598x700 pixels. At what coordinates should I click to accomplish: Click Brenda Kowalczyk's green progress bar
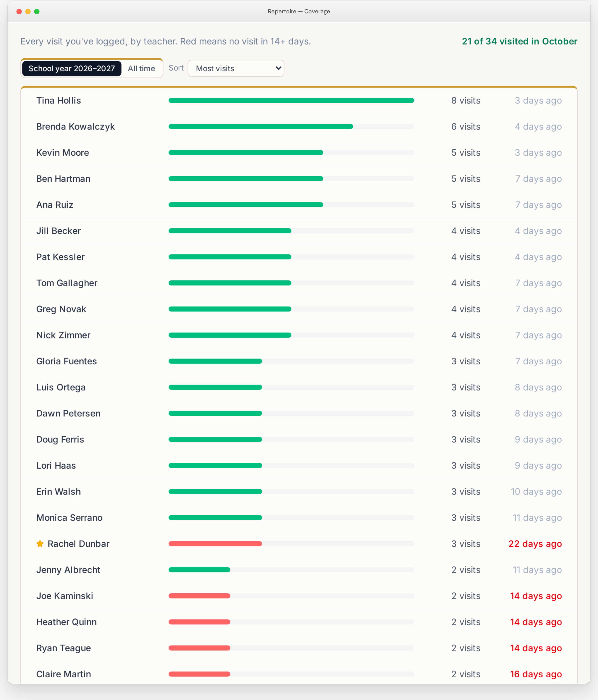[x=261, y=127]
